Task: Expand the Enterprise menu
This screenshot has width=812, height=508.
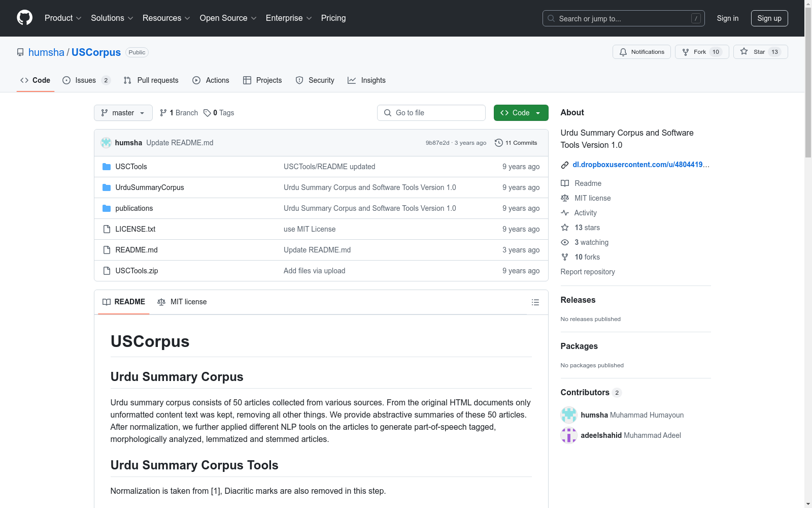Action: coord(289,18)
